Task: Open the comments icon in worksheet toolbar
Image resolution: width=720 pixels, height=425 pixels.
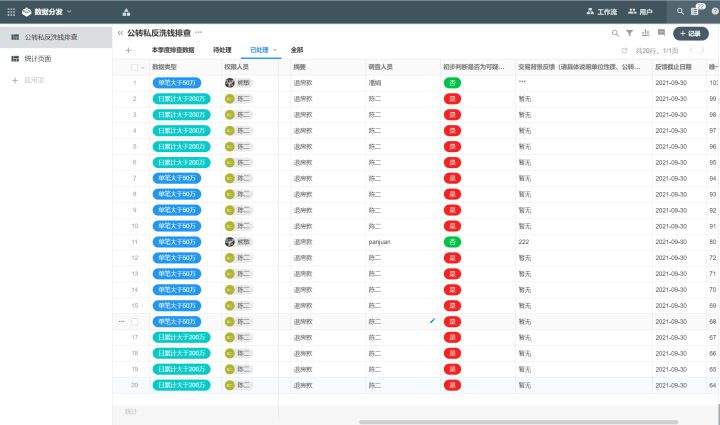Action: 661,33
